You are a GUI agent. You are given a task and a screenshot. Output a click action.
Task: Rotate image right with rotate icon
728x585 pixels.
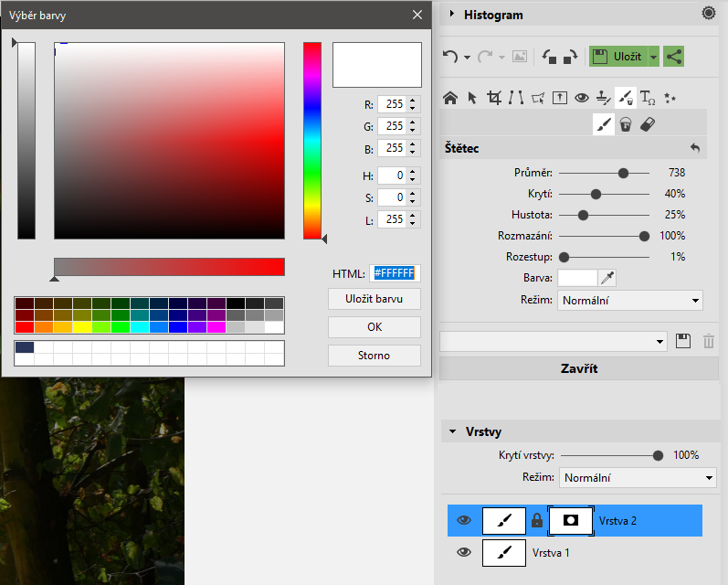click(570, 57)
